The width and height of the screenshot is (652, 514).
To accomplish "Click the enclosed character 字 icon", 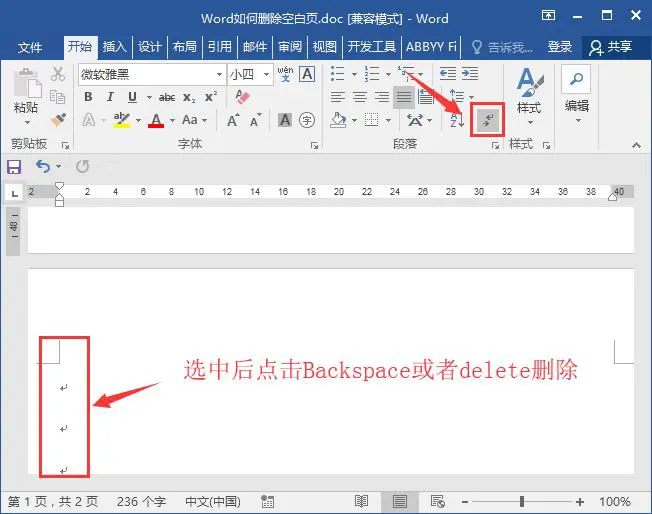I will coord(307,120).
